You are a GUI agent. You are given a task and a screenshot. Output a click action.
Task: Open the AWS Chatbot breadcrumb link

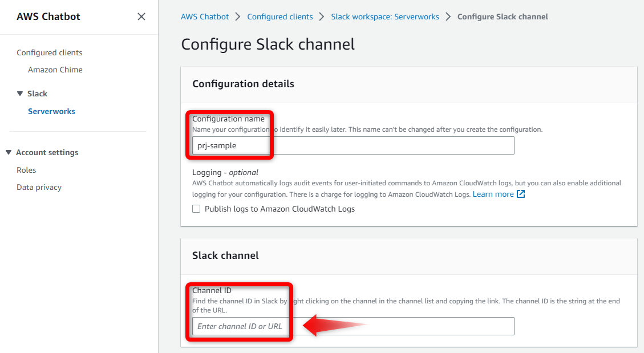click(205, 17)
